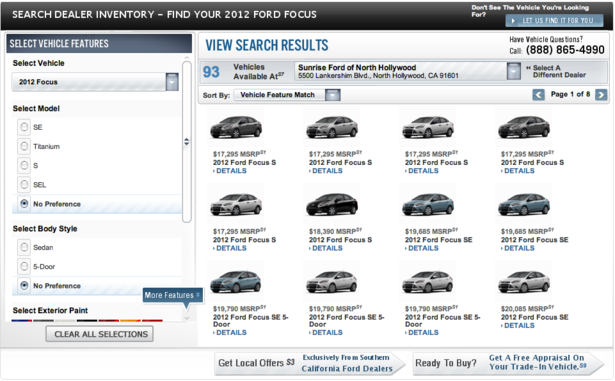Image resolution: width=615 pixels, height=381 pixels.
Task: Click the phone number (888) 865-4990
Action: coord(565,50)
